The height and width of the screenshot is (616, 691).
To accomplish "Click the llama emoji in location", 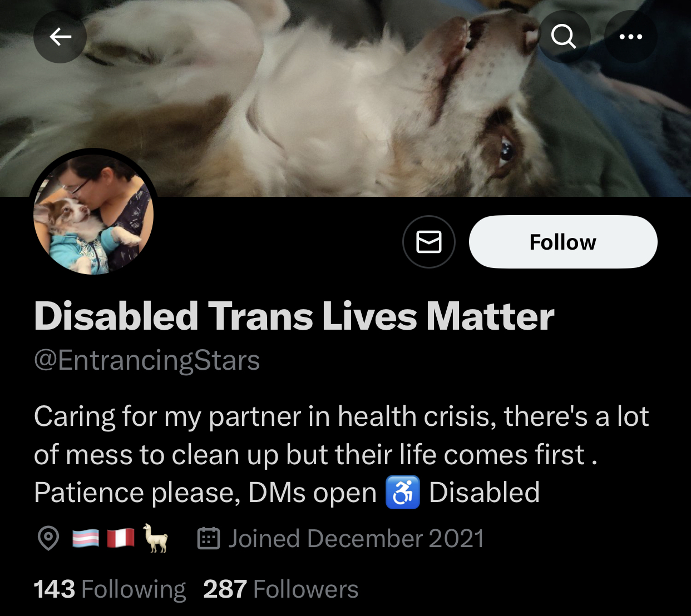I will pyautogui.click(x=155, y=538).
